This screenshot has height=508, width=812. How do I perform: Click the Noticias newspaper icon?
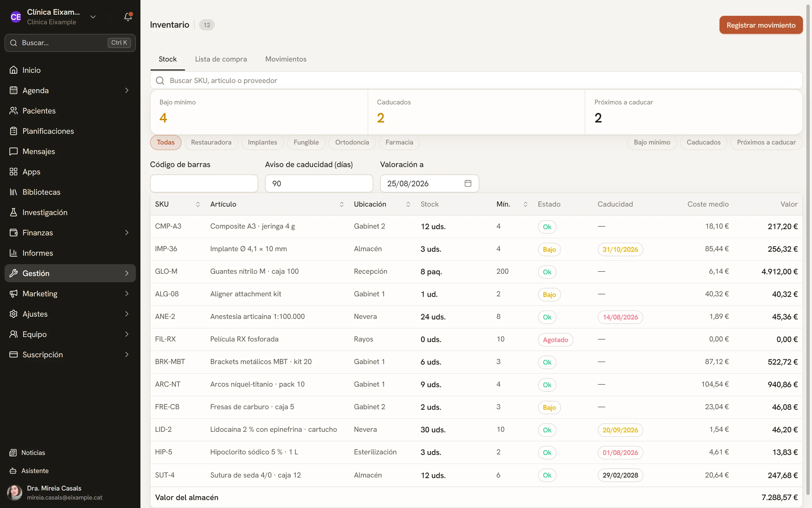pyautogui.click(x=13, y=453)
